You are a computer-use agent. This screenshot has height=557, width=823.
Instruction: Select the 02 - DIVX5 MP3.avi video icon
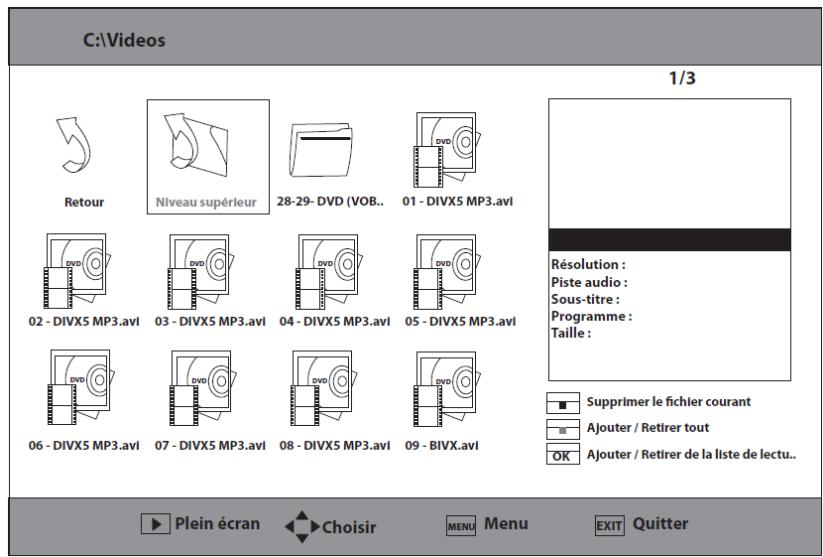pos(74,272)
